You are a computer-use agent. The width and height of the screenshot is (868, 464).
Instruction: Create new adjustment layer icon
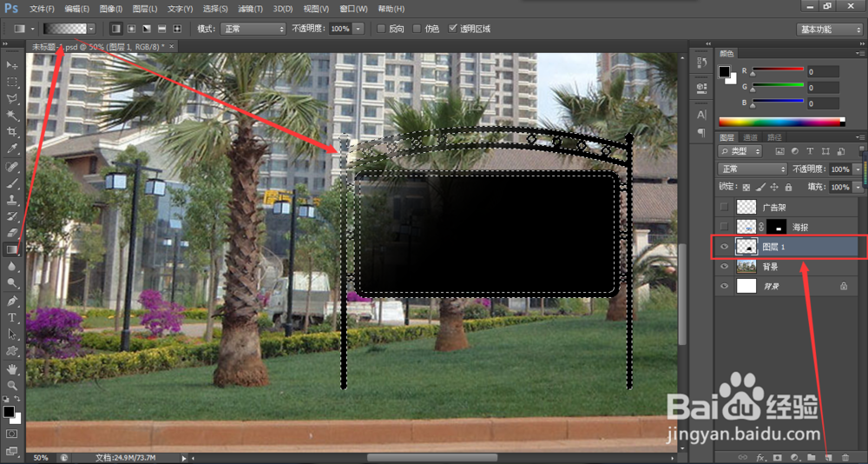click(x=794, y=457)
